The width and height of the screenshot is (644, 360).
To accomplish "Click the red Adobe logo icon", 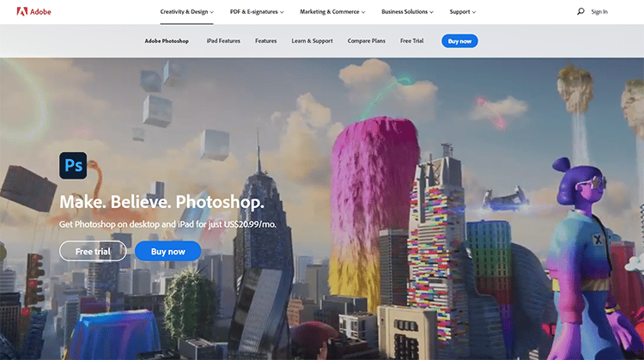I will point(9,12).
